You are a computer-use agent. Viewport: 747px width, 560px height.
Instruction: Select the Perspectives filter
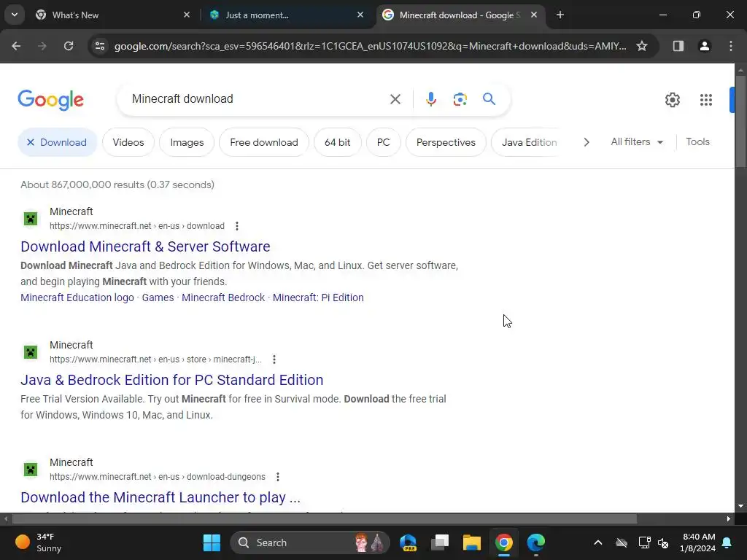[x=446, y=142]
